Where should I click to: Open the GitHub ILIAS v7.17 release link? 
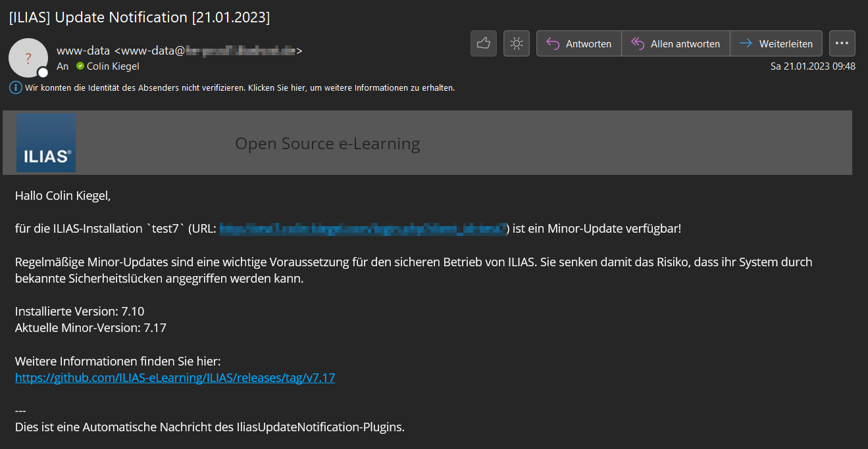[x=175, y=378]
